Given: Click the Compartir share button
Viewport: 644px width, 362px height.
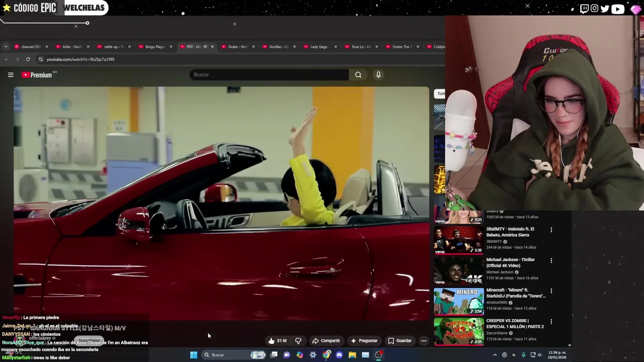Looking at the screenshot, I should 326,341.
